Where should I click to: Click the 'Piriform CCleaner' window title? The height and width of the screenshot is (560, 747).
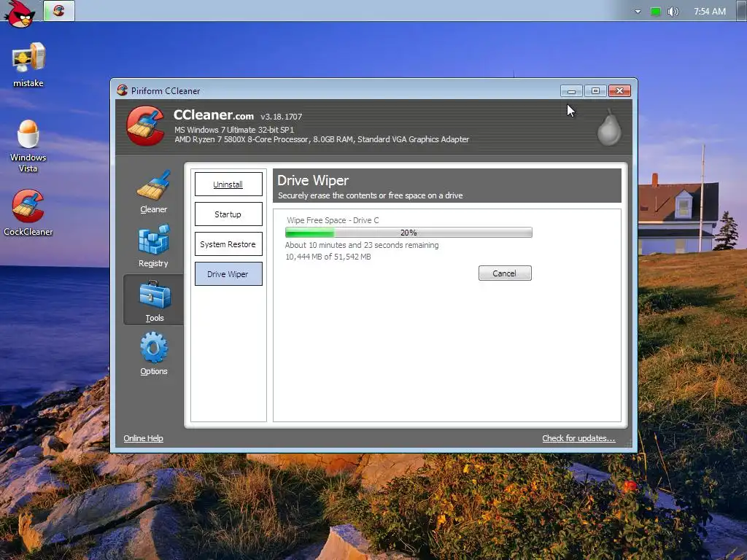tap(166, 90)
